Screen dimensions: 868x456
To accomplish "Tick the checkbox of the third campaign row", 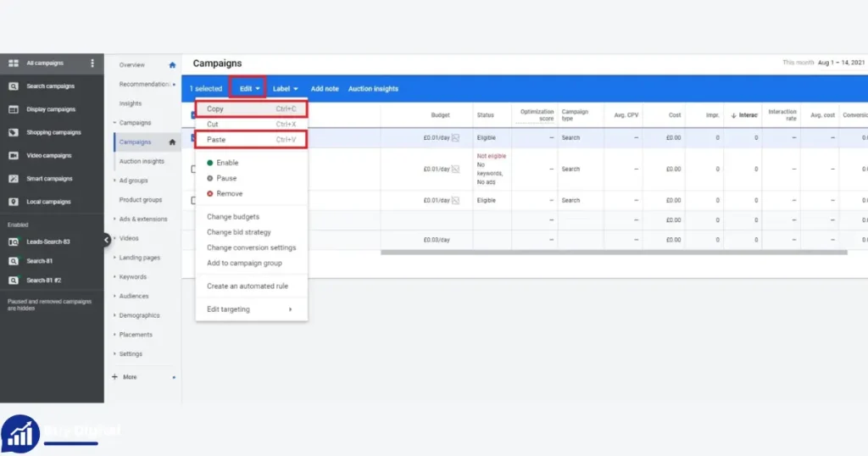I will (x=193, y=200).
